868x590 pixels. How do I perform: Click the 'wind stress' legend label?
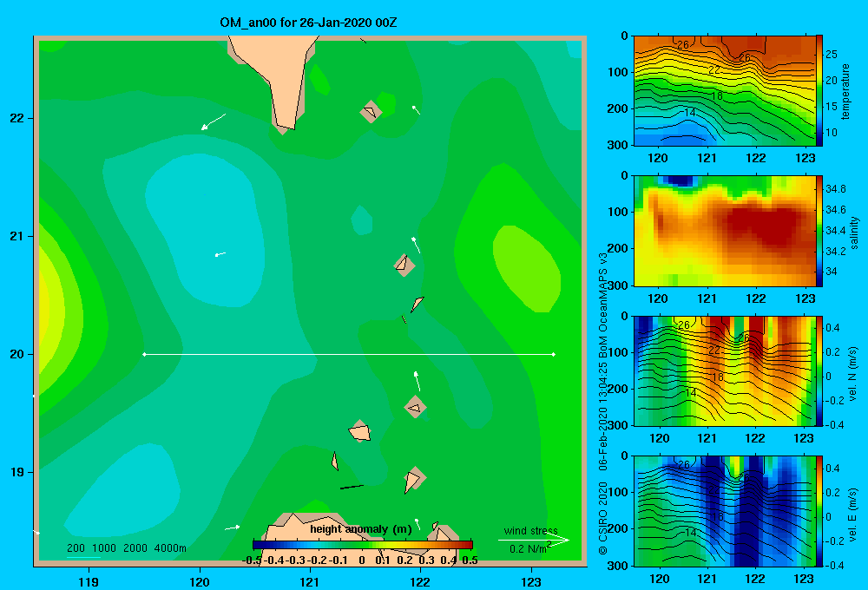point(531,531)
